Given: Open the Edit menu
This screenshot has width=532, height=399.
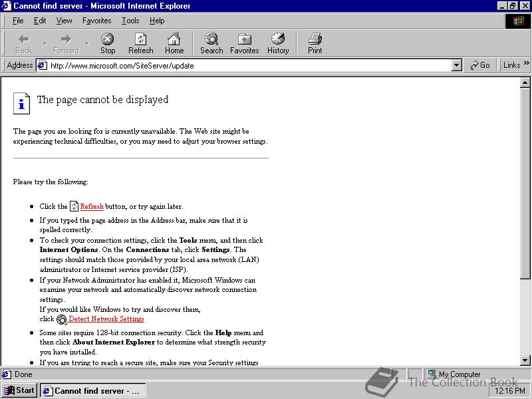Looking at the screenshot, I should click(40, 21).
